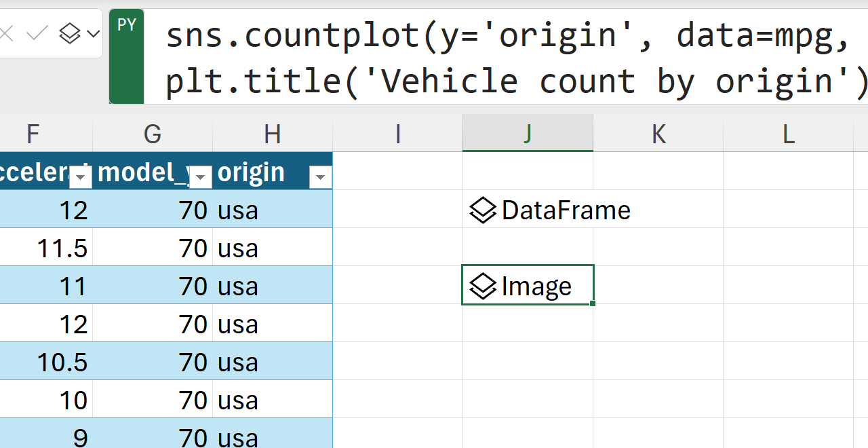Click the DataFrame cell's card icon
The width and height of the screenshot is (868, 448).
(x=483, y=211)
